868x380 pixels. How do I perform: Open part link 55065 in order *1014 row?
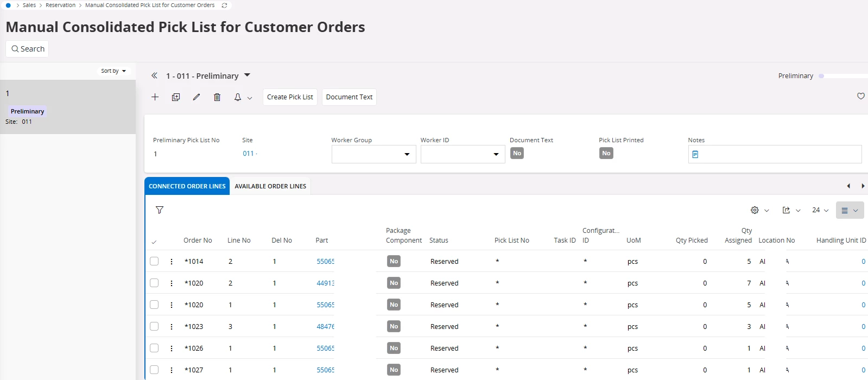[x=326, y=262]
